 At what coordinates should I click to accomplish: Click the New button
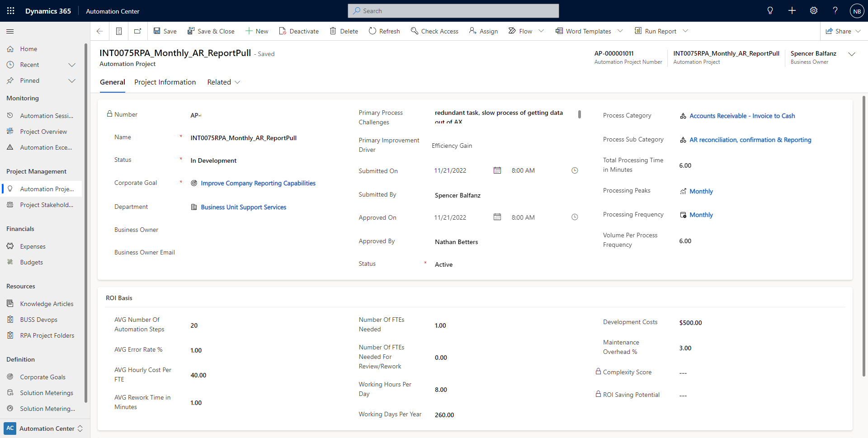256,31
